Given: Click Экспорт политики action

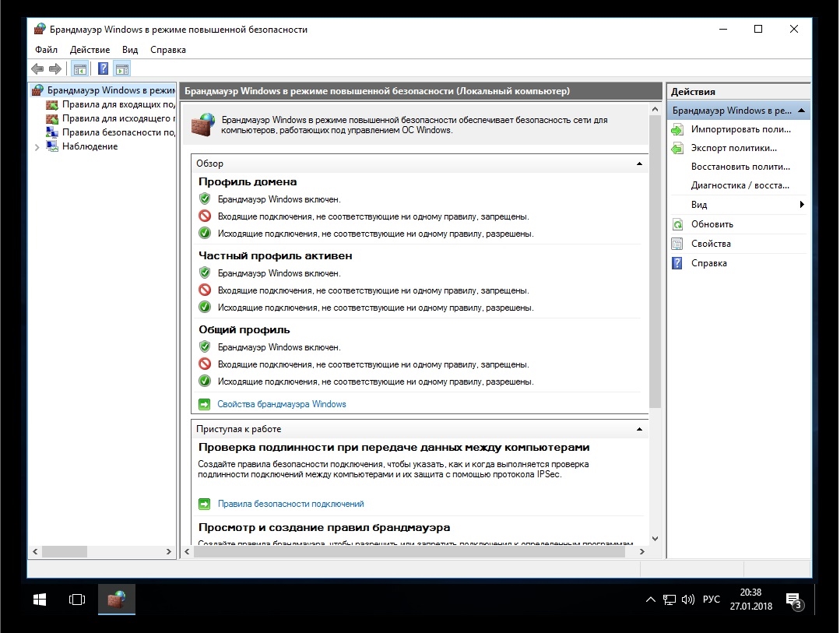Looking at the screenshot, I should point(734,148).
